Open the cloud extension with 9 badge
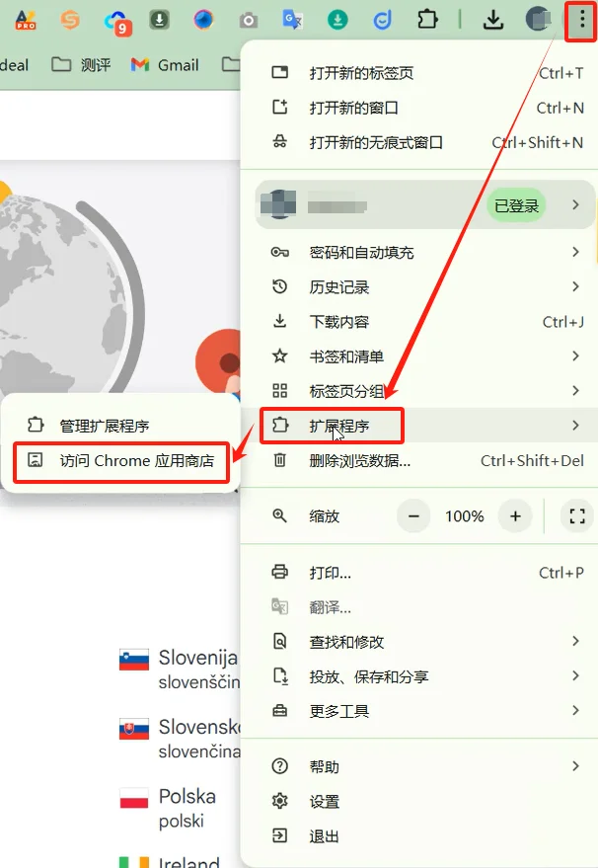This screenshot has height=868, width=598. 116,22
